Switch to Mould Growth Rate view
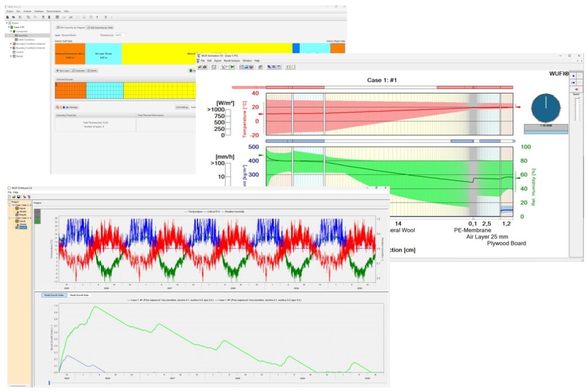 (x=78, y=295)
